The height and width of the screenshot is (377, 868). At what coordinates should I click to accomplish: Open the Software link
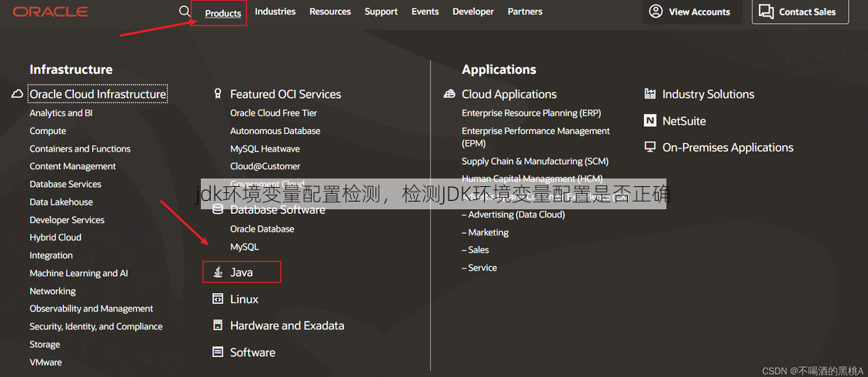pos(252,352)
